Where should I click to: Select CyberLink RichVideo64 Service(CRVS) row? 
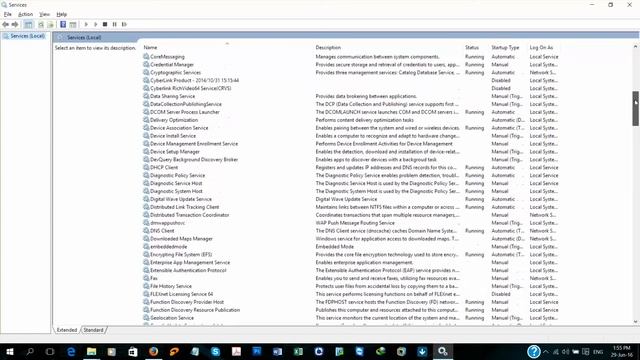[x=351, y=88]
